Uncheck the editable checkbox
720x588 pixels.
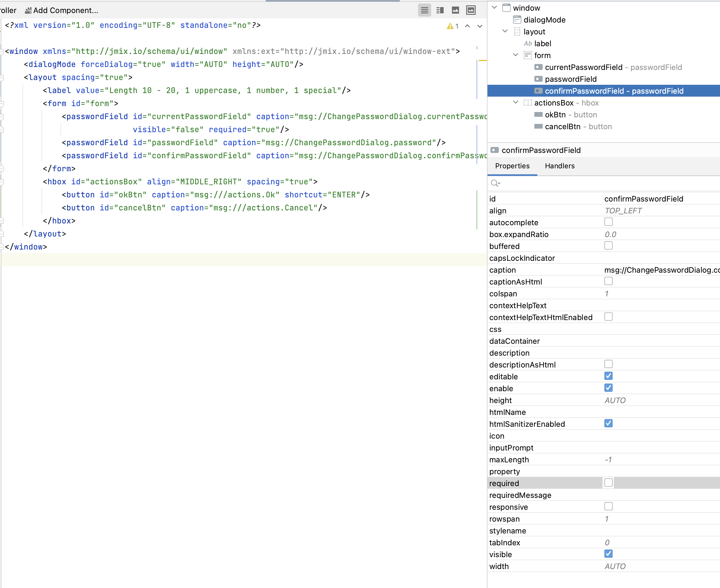click(608, 376)
